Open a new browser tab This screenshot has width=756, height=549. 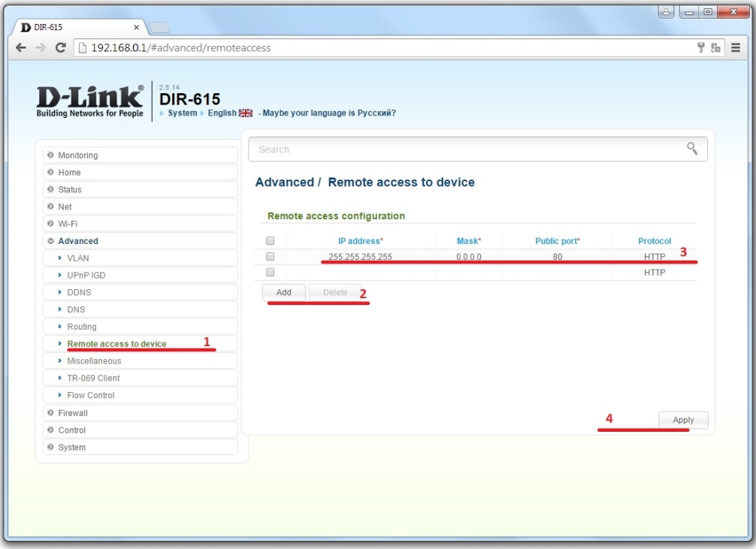click(159, 28)
